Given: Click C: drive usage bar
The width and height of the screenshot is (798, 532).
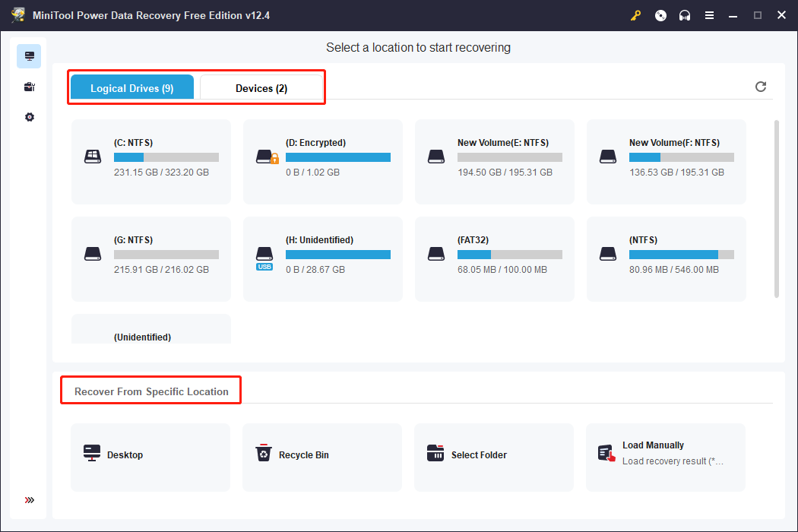Looking at the screenshot, I should (x=166, y=157).
